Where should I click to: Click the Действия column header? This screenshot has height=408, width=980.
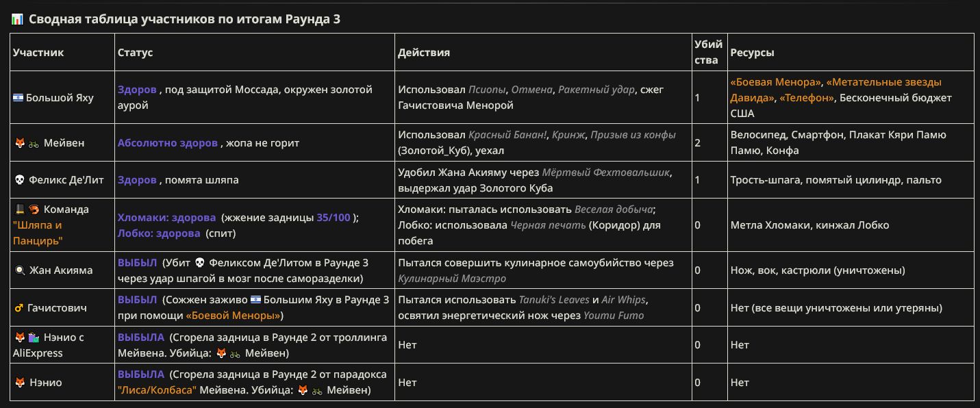(424, 52)
